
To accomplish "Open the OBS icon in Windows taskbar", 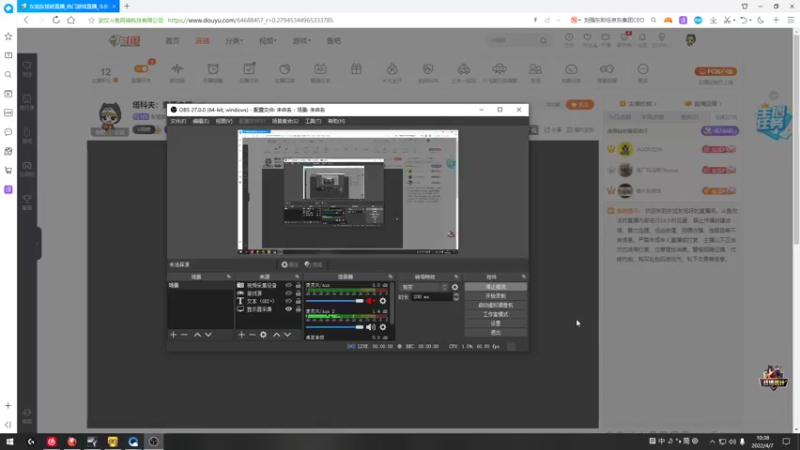I will click(154, 441).
